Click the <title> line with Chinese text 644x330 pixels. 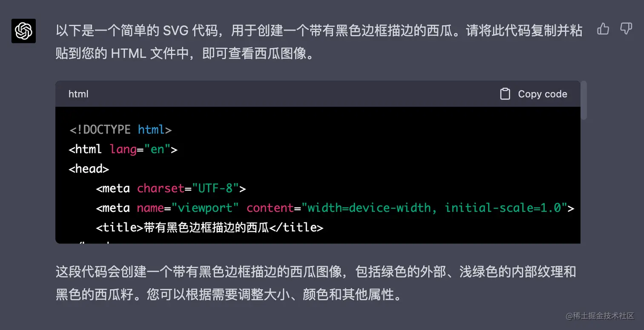[x=210, y=228]
